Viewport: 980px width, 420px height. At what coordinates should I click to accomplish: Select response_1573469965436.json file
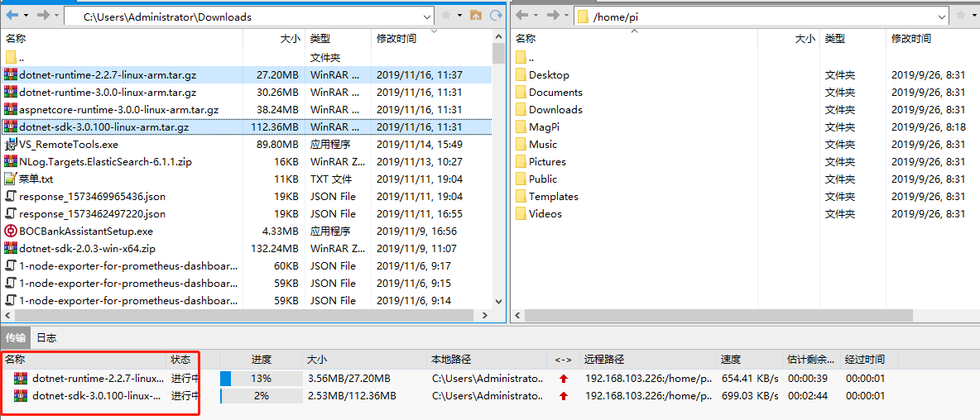247,197
